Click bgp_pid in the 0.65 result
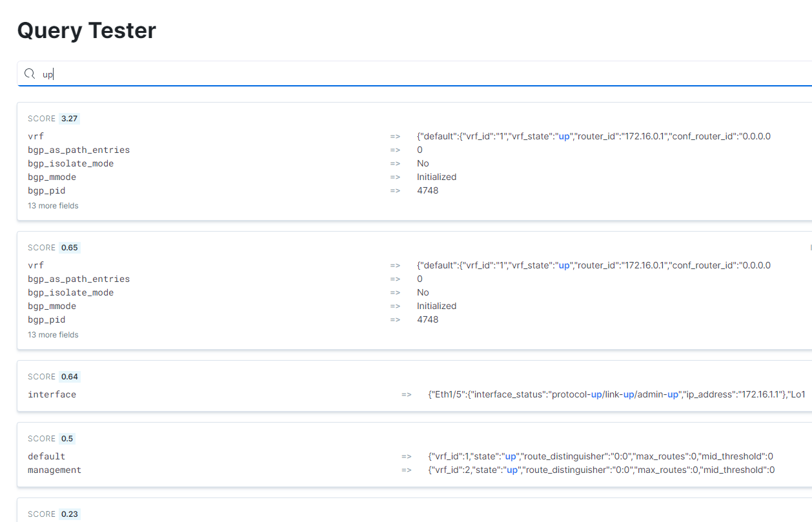The height and width of the screenshot is (522, 812). (x=46, y=319)
